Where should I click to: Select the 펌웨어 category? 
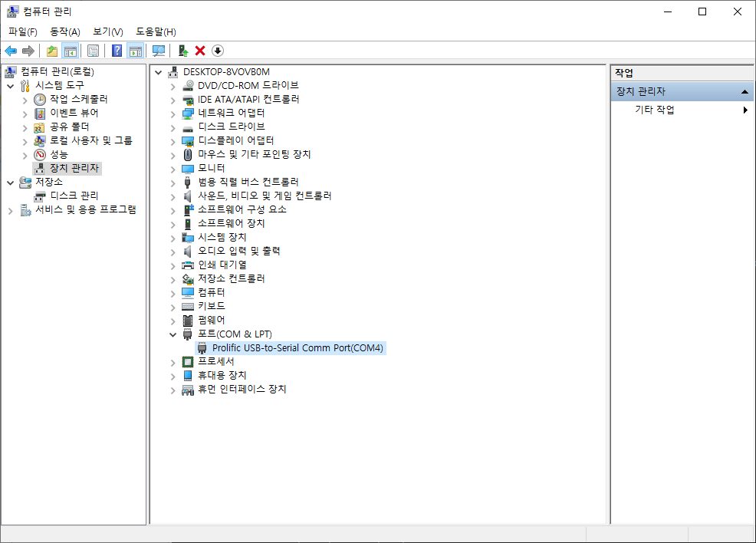click(211, 321)
